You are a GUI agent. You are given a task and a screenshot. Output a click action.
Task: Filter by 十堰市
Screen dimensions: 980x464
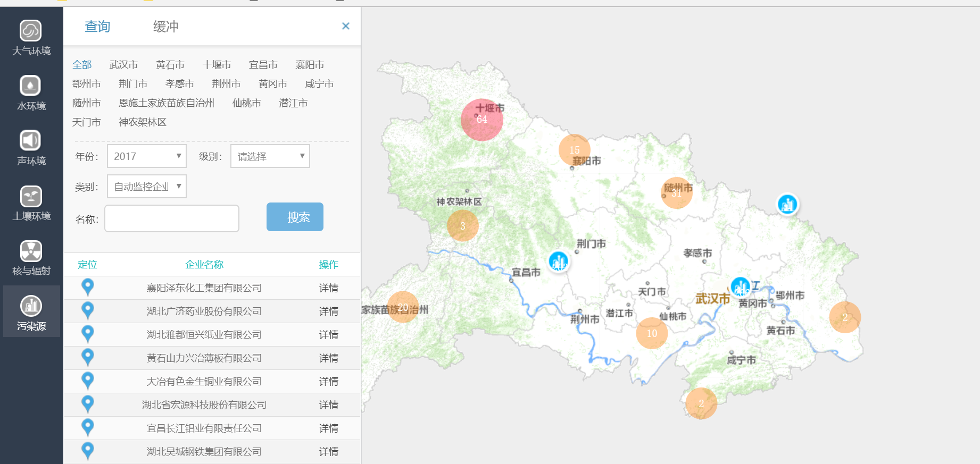pos(217,65)
